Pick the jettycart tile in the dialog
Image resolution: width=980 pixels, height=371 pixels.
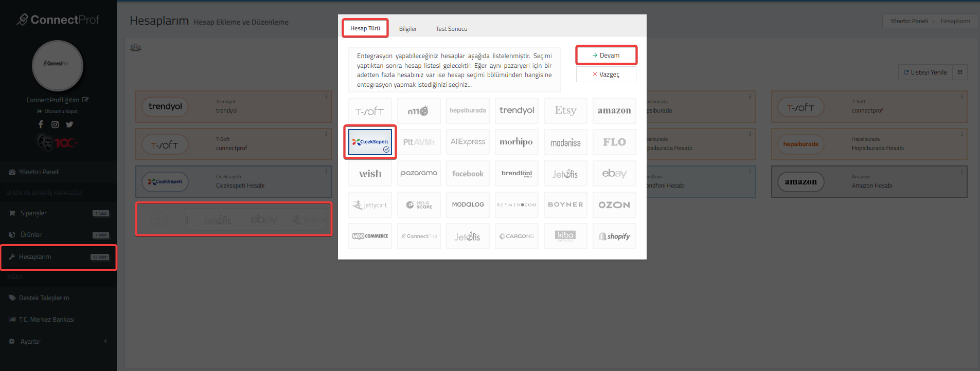(x=370, y=205)
